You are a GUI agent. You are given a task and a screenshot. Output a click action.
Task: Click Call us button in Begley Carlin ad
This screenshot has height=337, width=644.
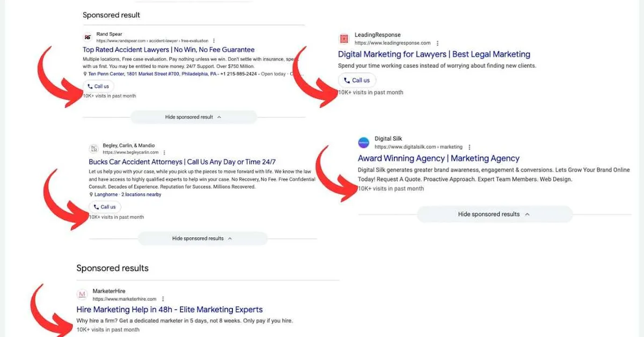[x=105, y=207]
